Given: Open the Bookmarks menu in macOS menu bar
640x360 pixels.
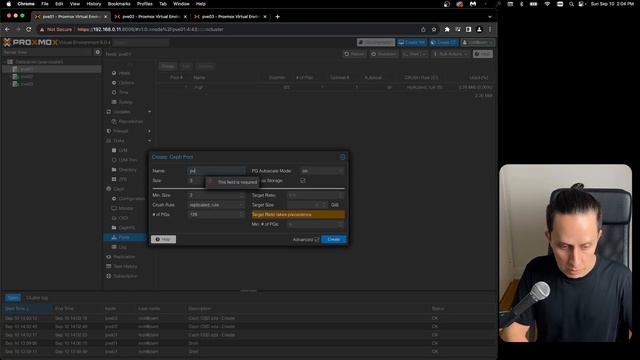Looking at the screenshot, I should [x=119, y=4].
